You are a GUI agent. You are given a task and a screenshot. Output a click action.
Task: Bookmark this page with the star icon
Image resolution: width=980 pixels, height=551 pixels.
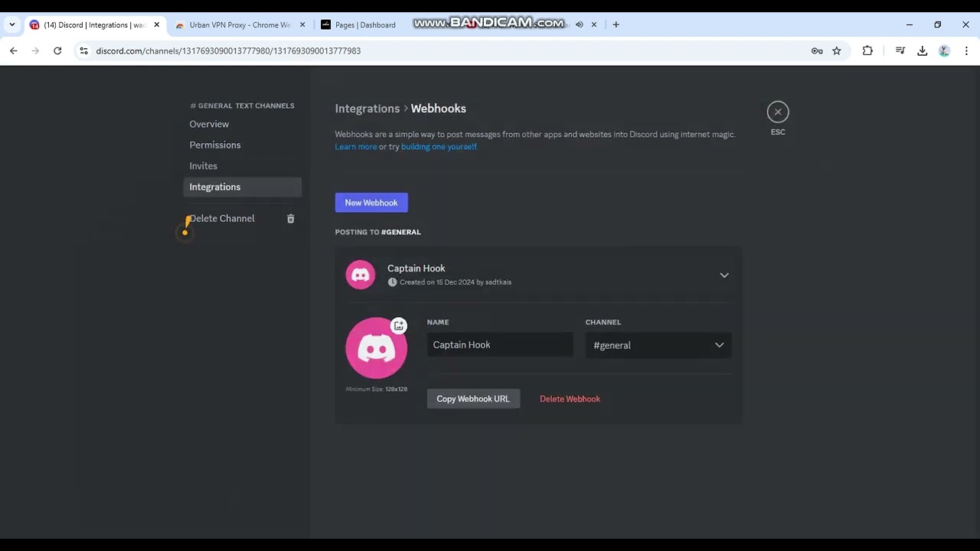(837, 51)
